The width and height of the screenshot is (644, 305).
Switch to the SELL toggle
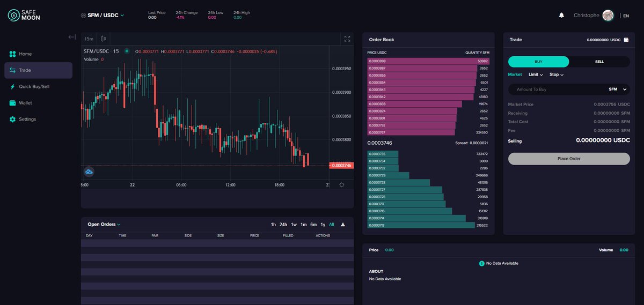point(599,62)
